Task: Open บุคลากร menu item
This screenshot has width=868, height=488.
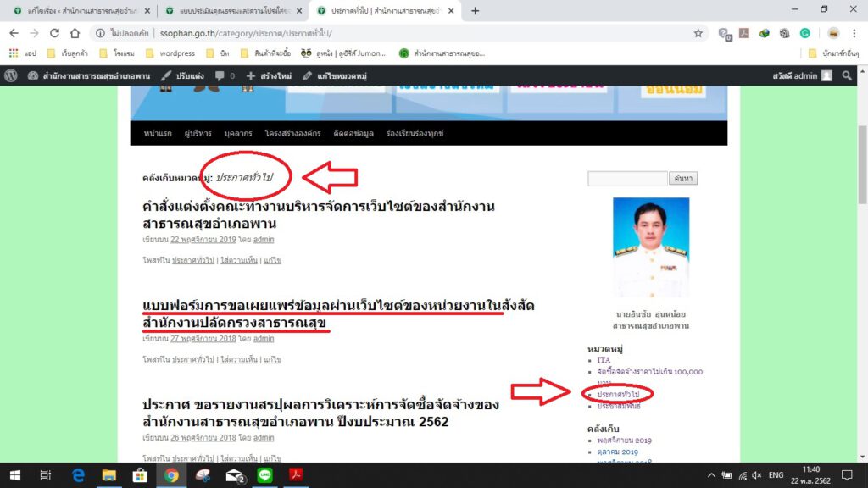Action: click(238, 133)
